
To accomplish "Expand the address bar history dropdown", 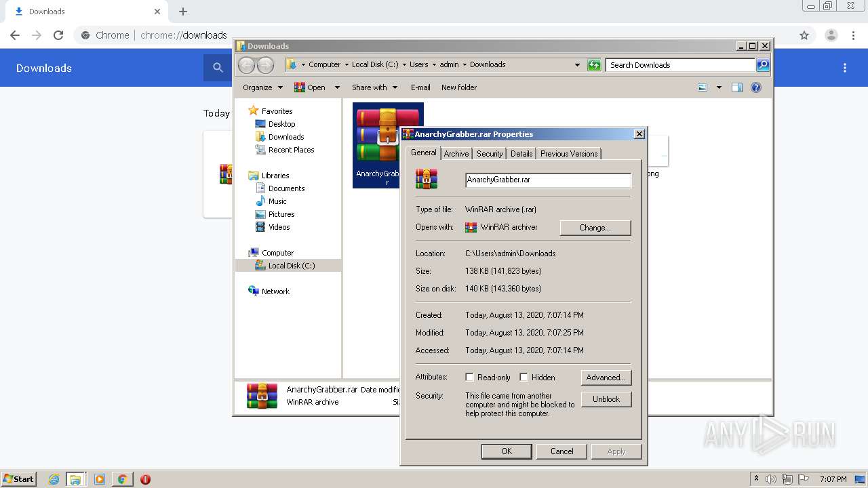I will click(577, 65).
